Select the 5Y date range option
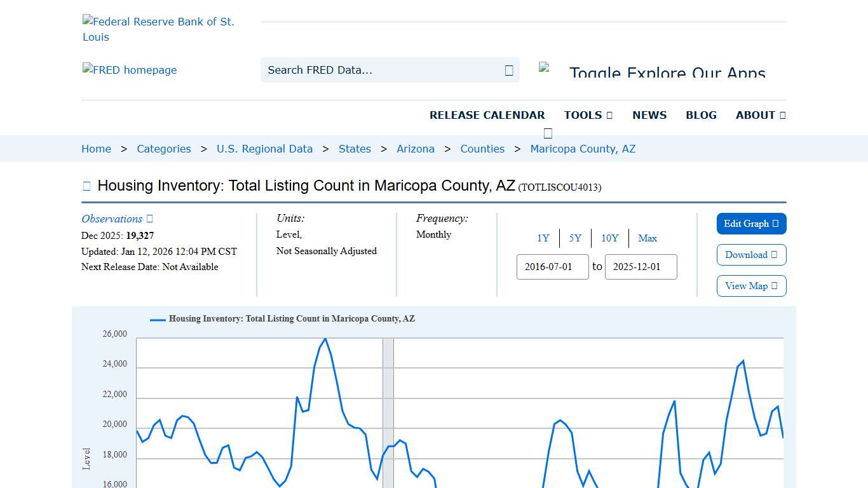The image size is (868, 488). point(575,238)
